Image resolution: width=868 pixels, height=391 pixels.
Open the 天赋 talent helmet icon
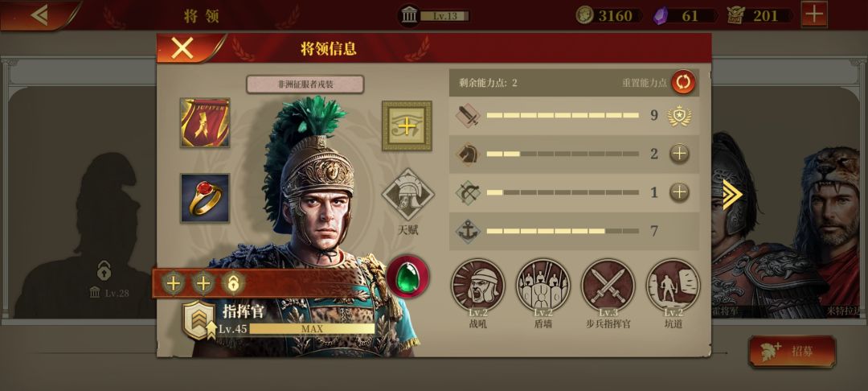point(408,195)
